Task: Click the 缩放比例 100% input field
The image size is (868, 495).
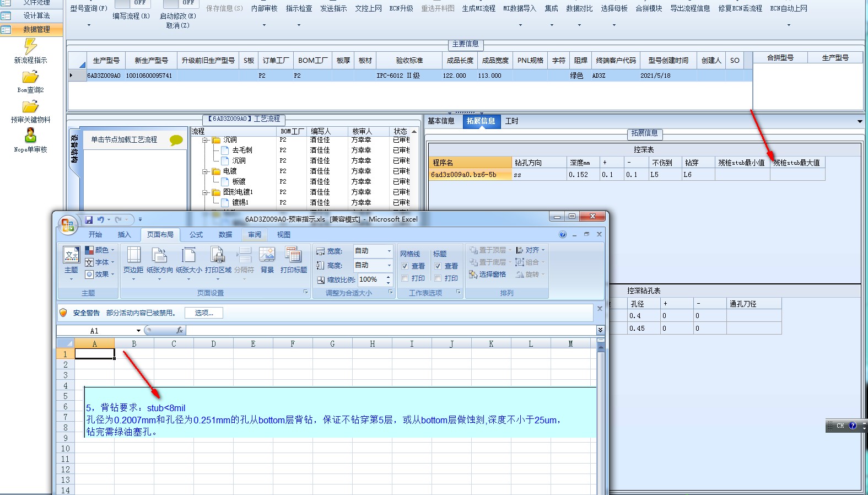Action: tap(371, 279)
